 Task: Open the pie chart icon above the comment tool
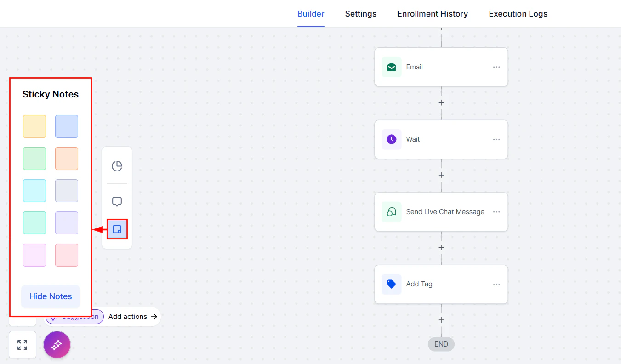(x=117, y=166)
